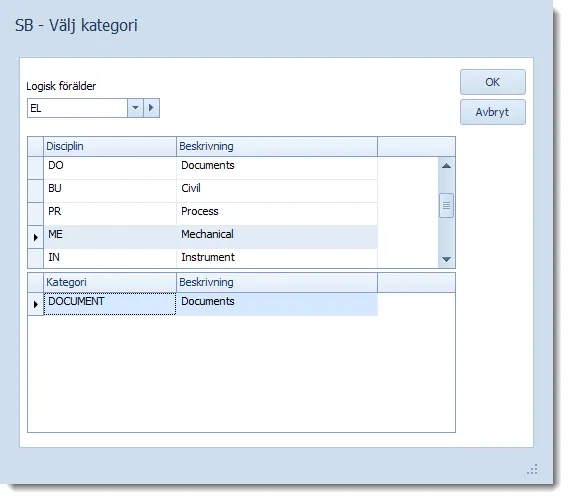This screenshot has height=499, width=568.
Task: Click the row selector for BU row
Action: tap(36, 190)
